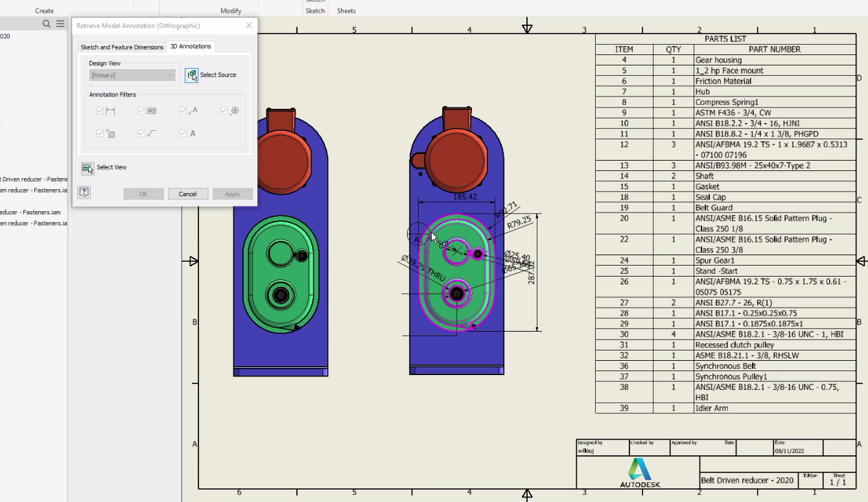Click the Select Source icon button
868x502 pixels.
coord(191,75)
